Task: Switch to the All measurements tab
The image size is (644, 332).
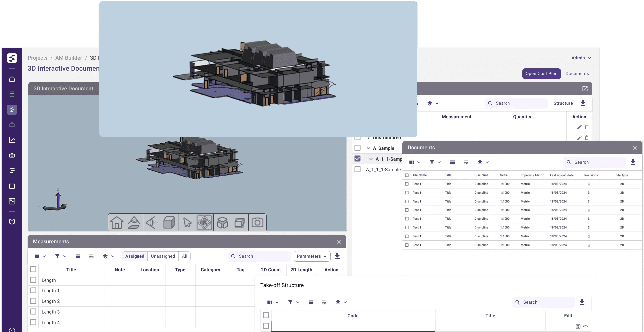Action: click(x=185, y=256)
